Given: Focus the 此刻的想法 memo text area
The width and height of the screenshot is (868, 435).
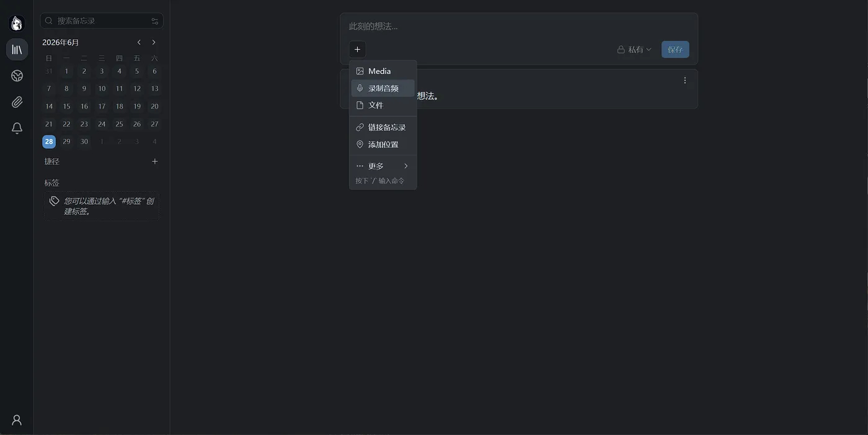Looking at the screenshot, I should (x=519, y=27).
